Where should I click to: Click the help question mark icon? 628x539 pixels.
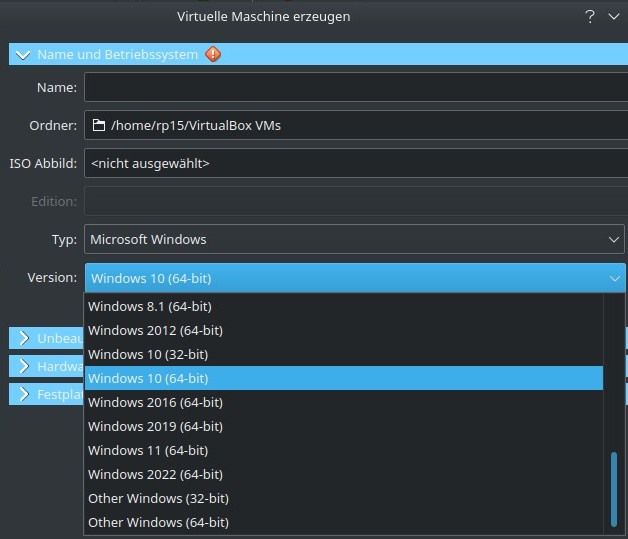tap(590, 16)
